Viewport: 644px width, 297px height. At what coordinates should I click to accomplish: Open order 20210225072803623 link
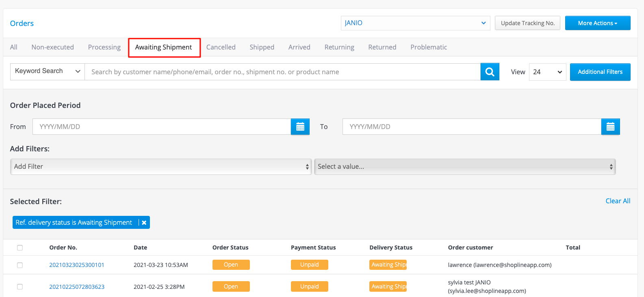[77, 286]
